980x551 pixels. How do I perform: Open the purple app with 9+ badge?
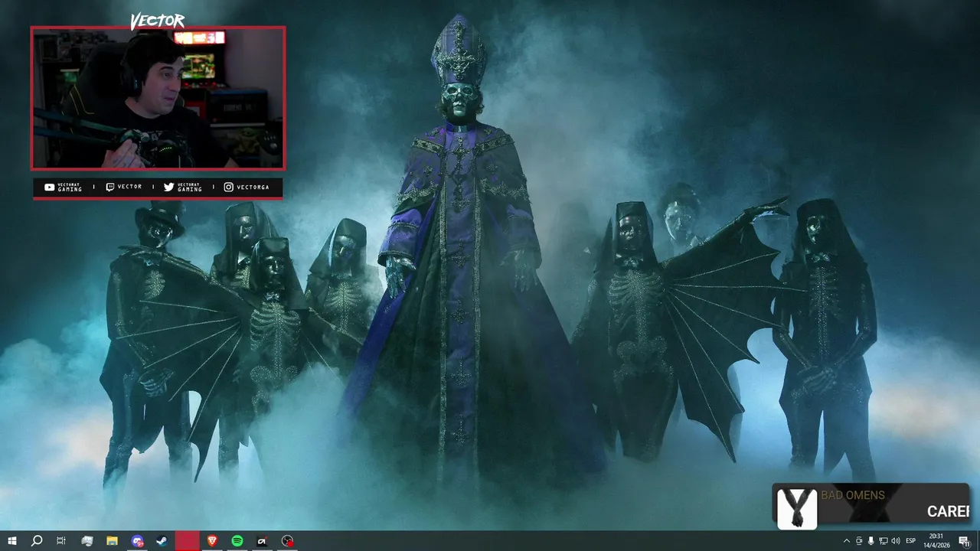137,541
